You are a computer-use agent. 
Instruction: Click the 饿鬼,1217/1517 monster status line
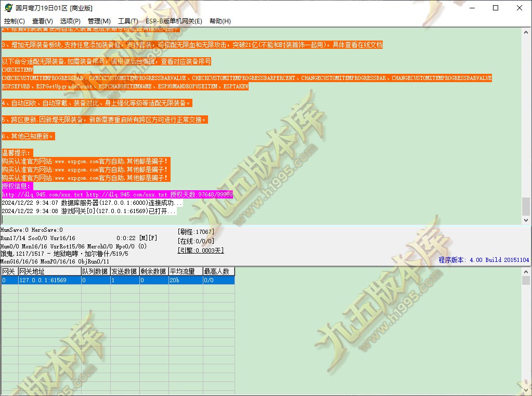point(64,254)
